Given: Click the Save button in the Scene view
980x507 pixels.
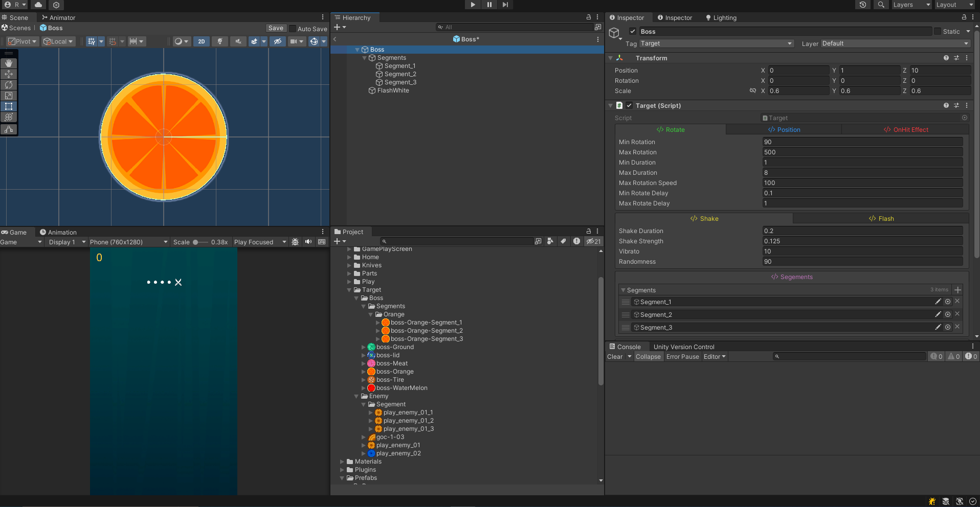Looking at the screenshot, I should [276, 28].
